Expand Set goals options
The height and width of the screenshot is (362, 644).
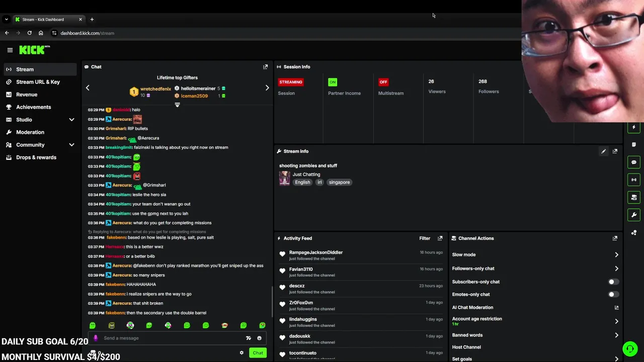tap(616, 359)
